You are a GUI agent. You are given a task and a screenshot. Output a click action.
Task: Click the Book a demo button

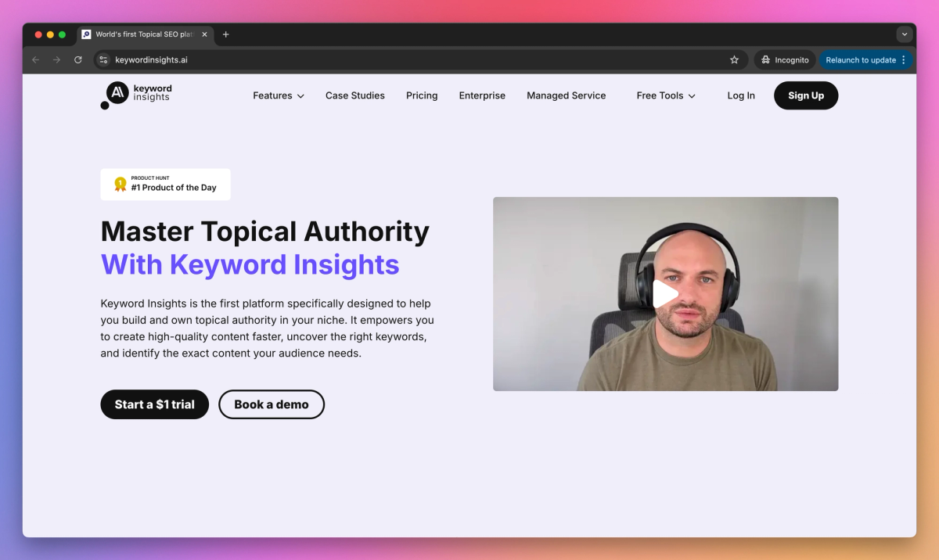(x=272, y=404)
